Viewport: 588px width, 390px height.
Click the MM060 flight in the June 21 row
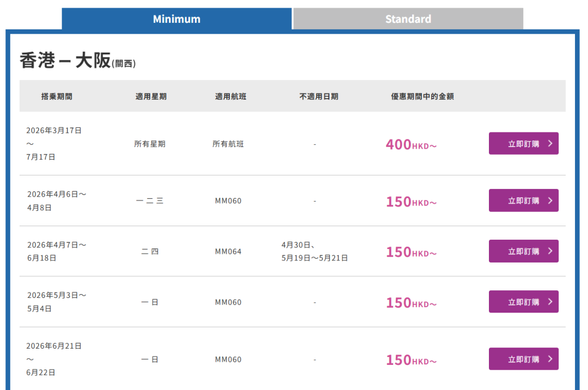(x=228, y=359)
